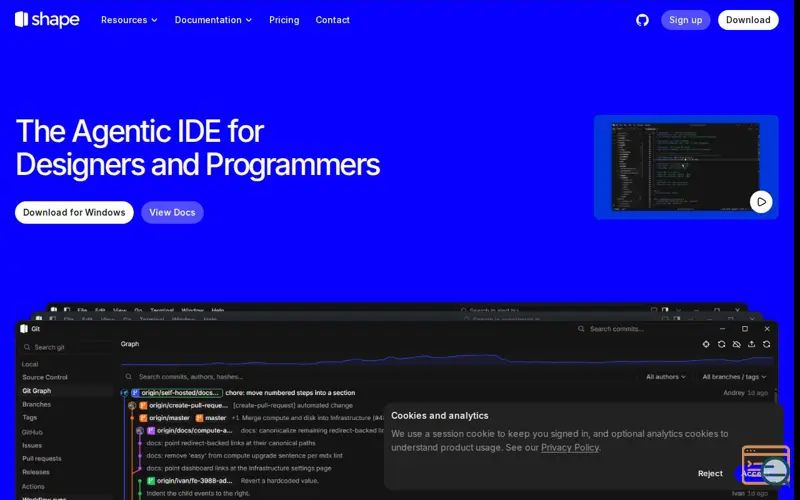800x500 pixels.
Task: Click the orange icon on origin/create-pull-reque
Action: coord(143,406)
